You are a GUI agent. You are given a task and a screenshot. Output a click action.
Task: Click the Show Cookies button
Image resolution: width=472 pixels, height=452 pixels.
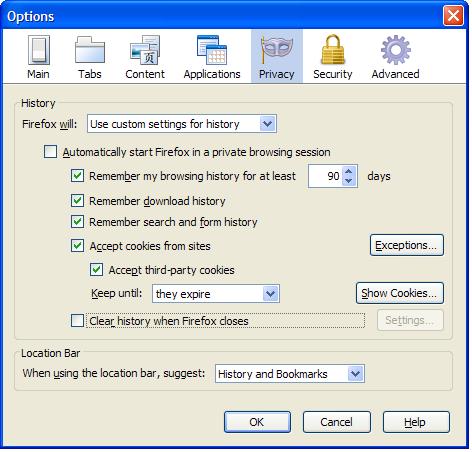[400, 293]
